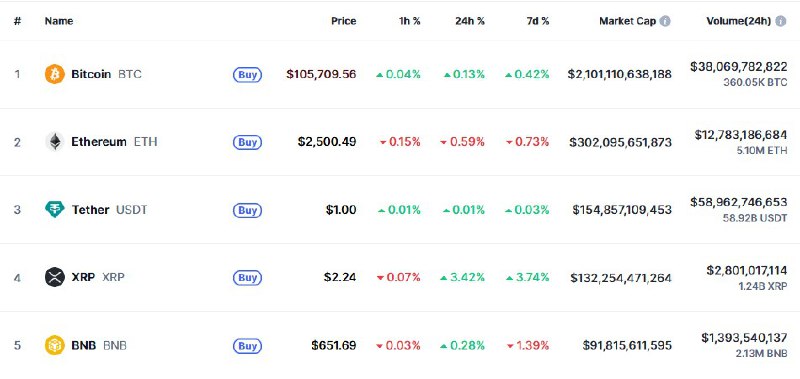
Task: Sort by the 1h % column header
Action: pyautogui.click(x=410, y=21)
